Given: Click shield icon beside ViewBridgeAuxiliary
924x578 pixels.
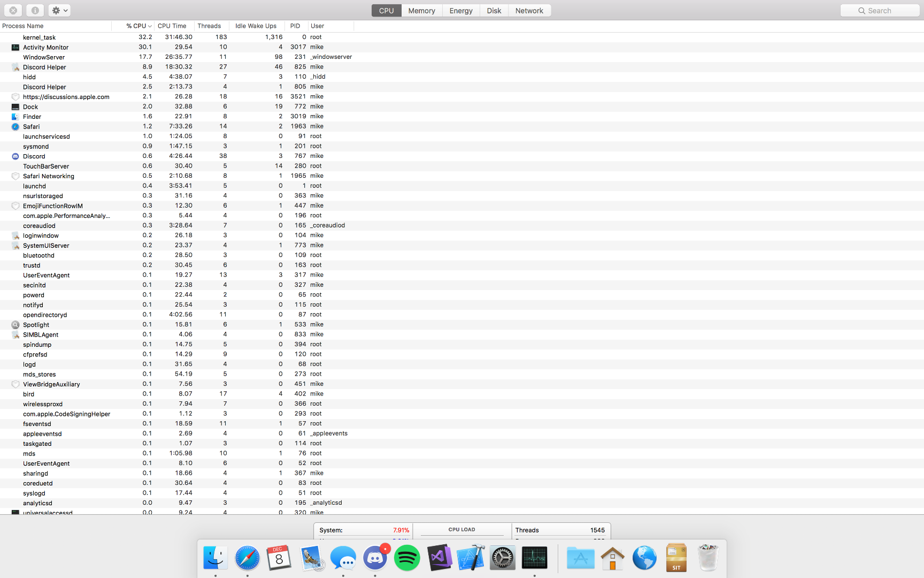Looking at the screenshot, I should tap(16, 384).
